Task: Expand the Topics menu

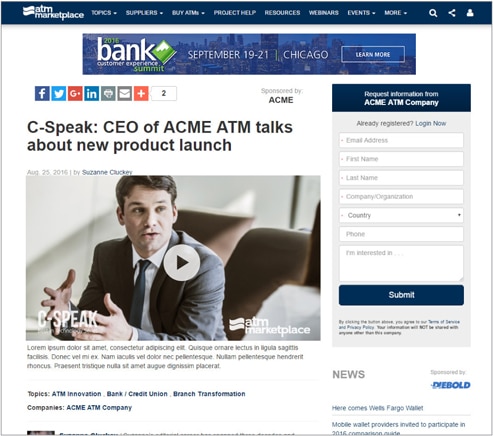Action: [104, 13]
